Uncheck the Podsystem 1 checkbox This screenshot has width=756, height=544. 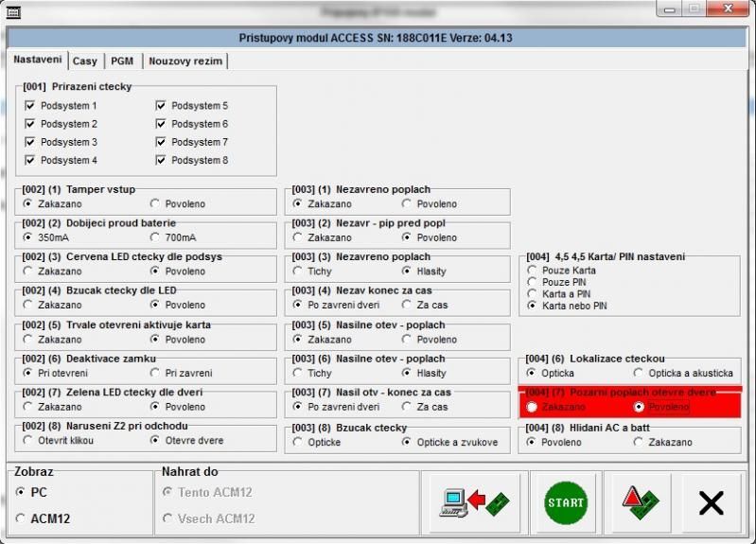point(30,106)
